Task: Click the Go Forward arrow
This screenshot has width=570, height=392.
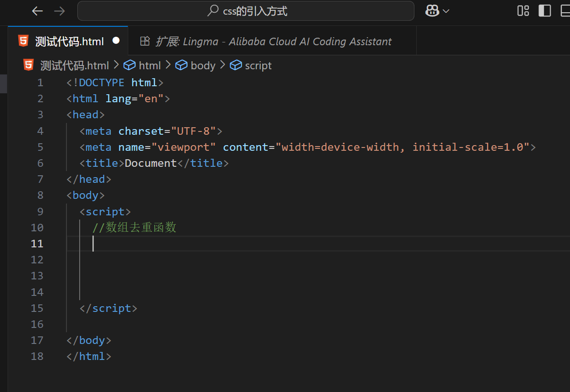Action: [59, 11]
